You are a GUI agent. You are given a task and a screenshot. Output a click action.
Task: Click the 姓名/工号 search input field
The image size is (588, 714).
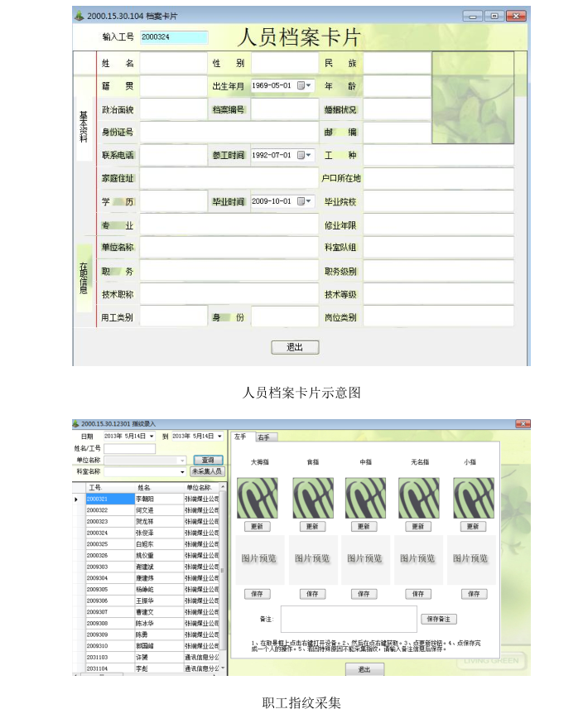click(129, 449)
